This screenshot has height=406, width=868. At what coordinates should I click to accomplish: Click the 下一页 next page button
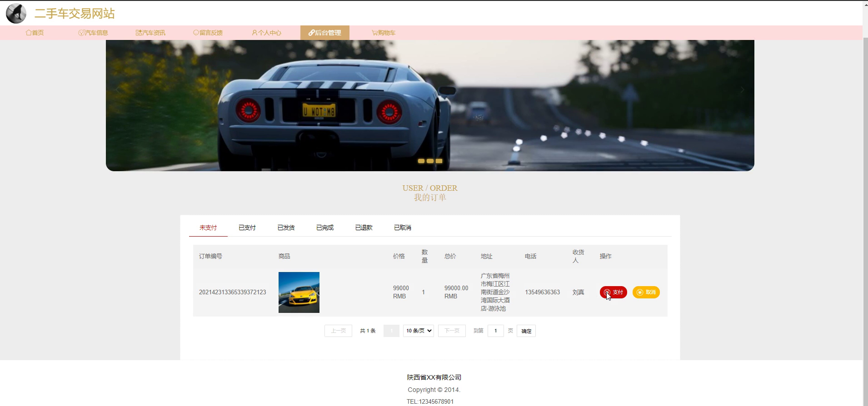point(452,331)
